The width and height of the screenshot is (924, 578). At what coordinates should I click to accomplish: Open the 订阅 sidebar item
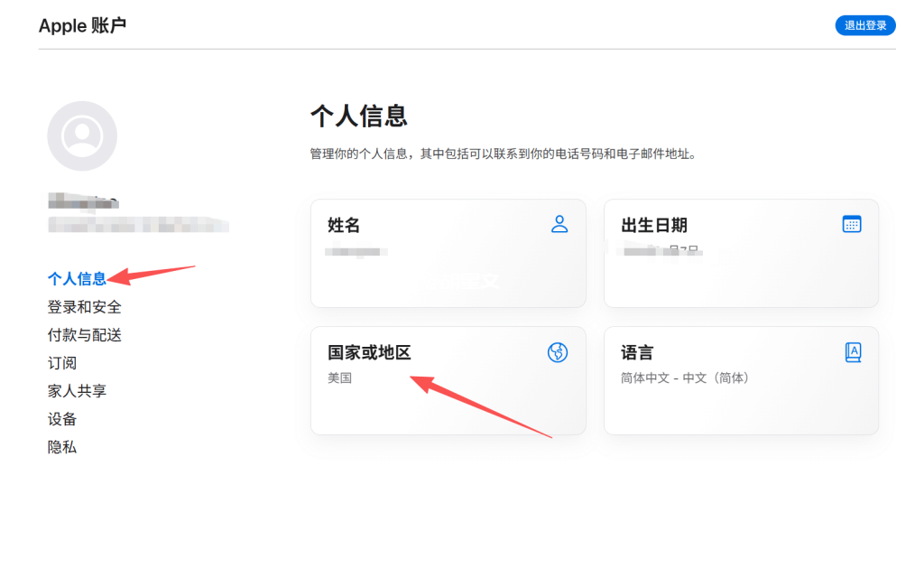pyautogui.click(x=62, y=363)
